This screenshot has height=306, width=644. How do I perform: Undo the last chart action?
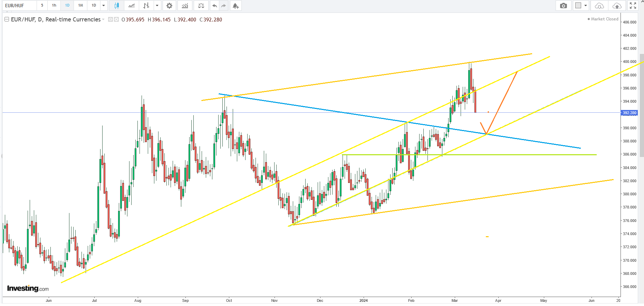(215, 6)
